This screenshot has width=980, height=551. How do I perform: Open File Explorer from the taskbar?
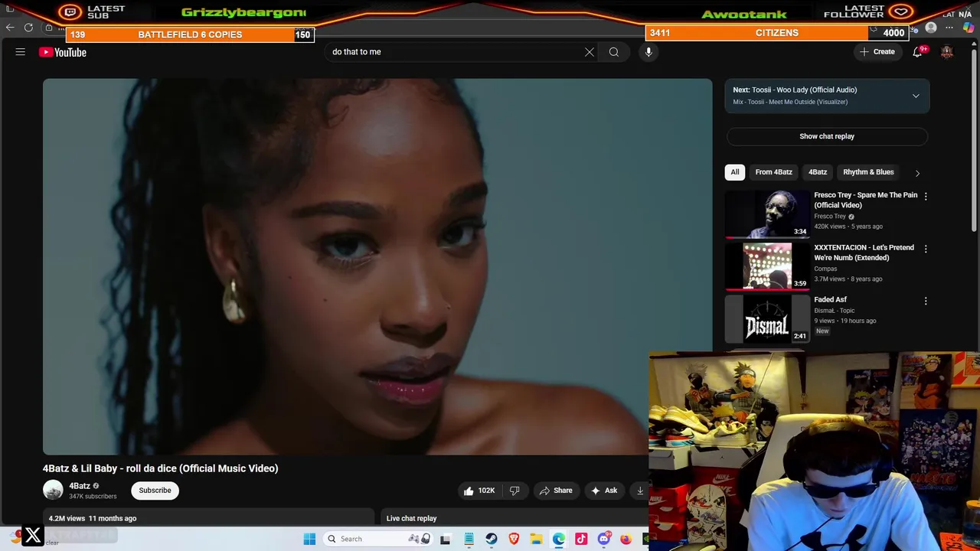click(536, 539)
